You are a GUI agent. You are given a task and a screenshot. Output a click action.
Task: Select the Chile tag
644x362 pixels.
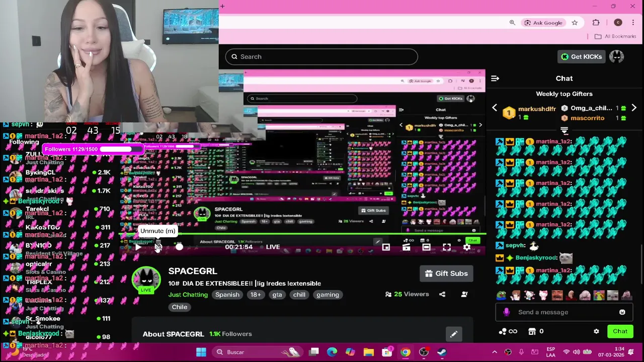click(x=179, y=307)
